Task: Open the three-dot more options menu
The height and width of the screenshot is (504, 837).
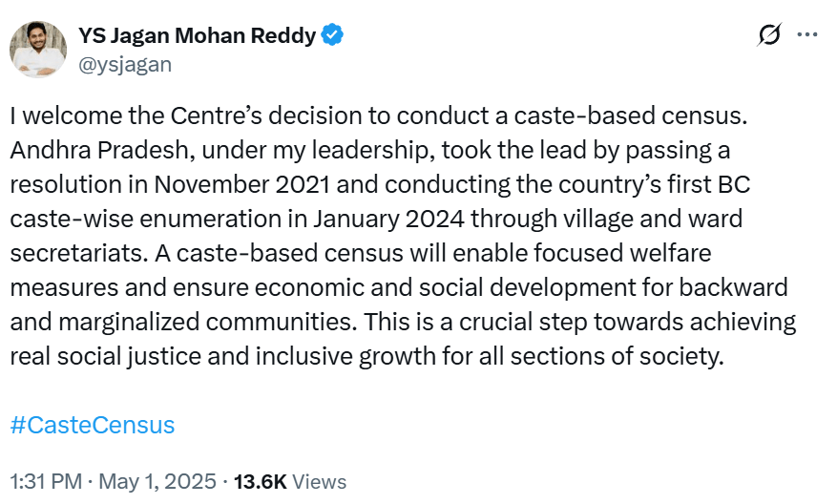Action: [807, 34]
